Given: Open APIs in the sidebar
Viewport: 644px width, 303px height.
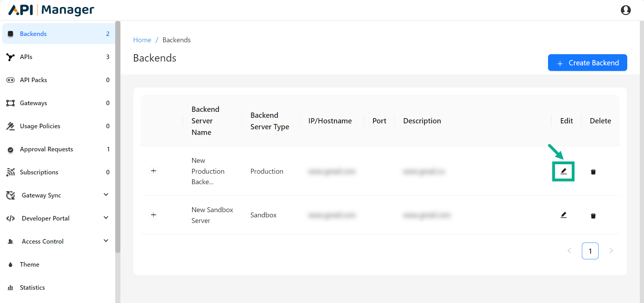Looking at the screenshot, I should click(x=26, y=57).
